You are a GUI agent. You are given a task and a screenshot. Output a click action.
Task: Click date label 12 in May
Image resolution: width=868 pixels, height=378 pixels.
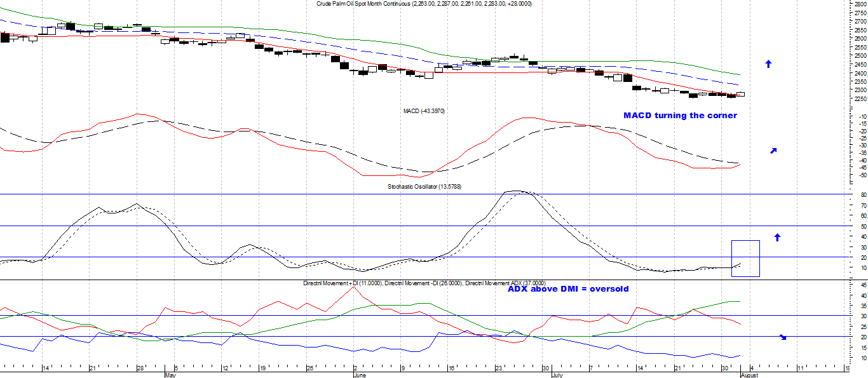pos(226,368)
